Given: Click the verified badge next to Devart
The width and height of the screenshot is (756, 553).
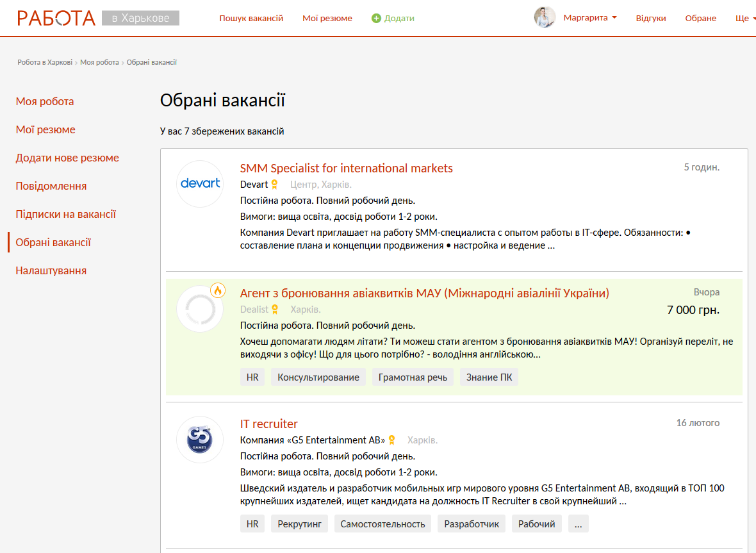Looking at the screenshot, I should pos(275,185).
